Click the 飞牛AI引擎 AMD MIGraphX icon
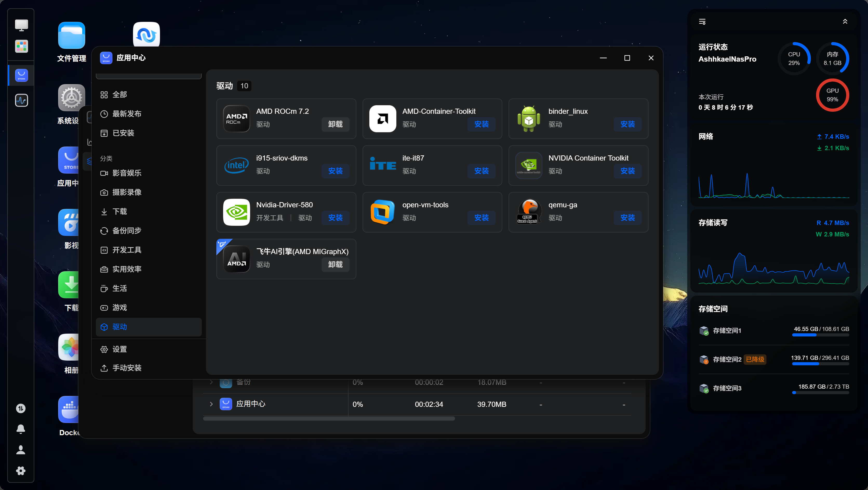 click(237, 259)
